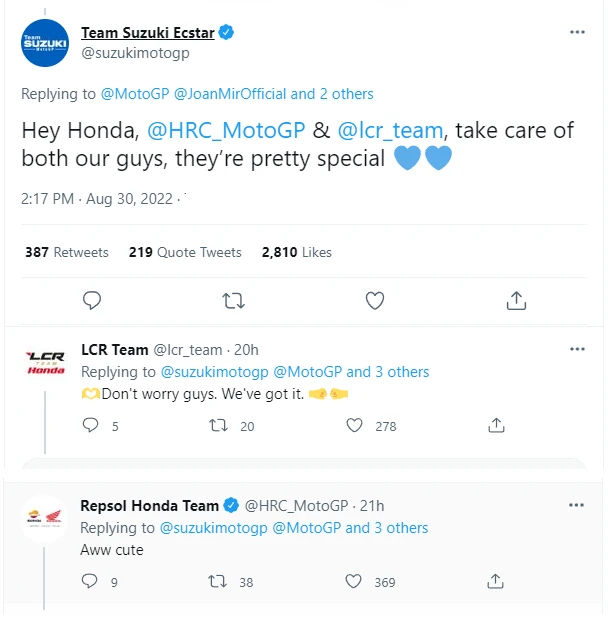Screen dimensions: 608x629
Task: Share the Repsol Honda Team reply
Action: tap(496, 581)
